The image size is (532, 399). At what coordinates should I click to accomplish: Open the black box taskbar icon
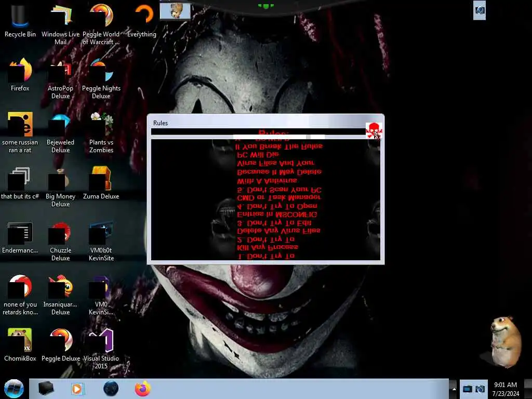46,389
